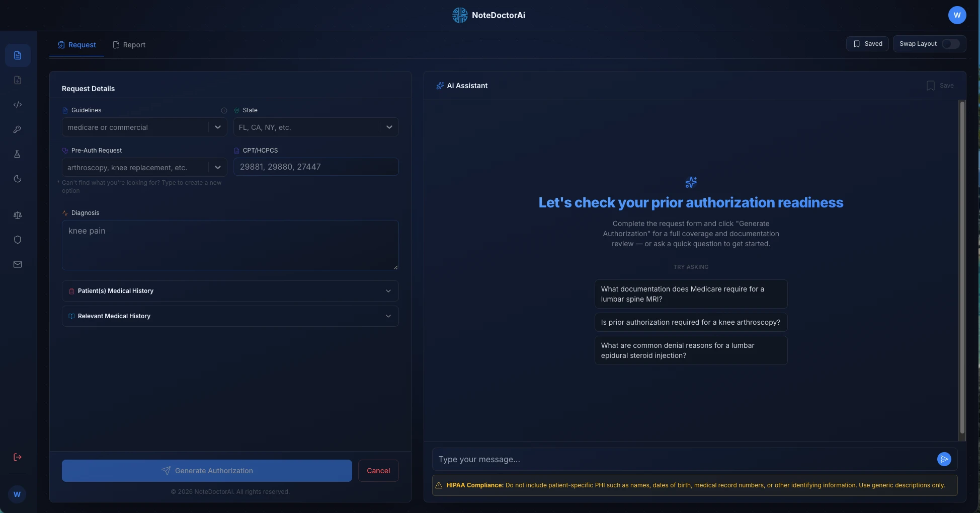Open the State dropdown
Viewport: 980px width, 513px height.
pyautogui.click(x=316, y=127)
